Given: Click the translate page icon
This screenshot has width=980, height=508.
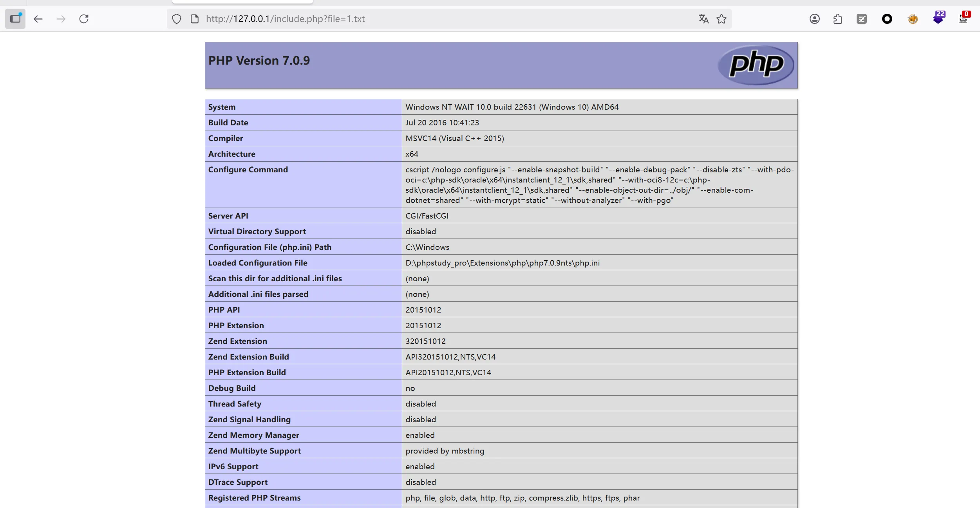Looking at the screenshot, I should click(703, 19).
